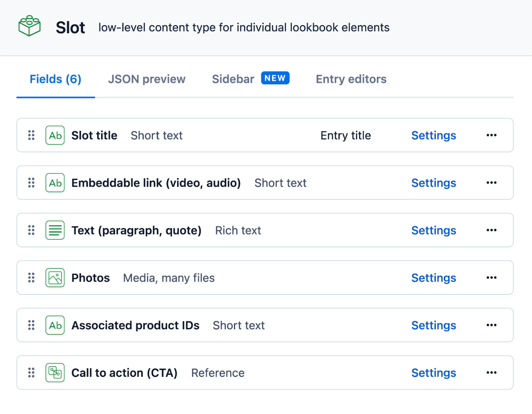Open the Sidebar tab
532x414 pixels.
(x=233, y=79)
